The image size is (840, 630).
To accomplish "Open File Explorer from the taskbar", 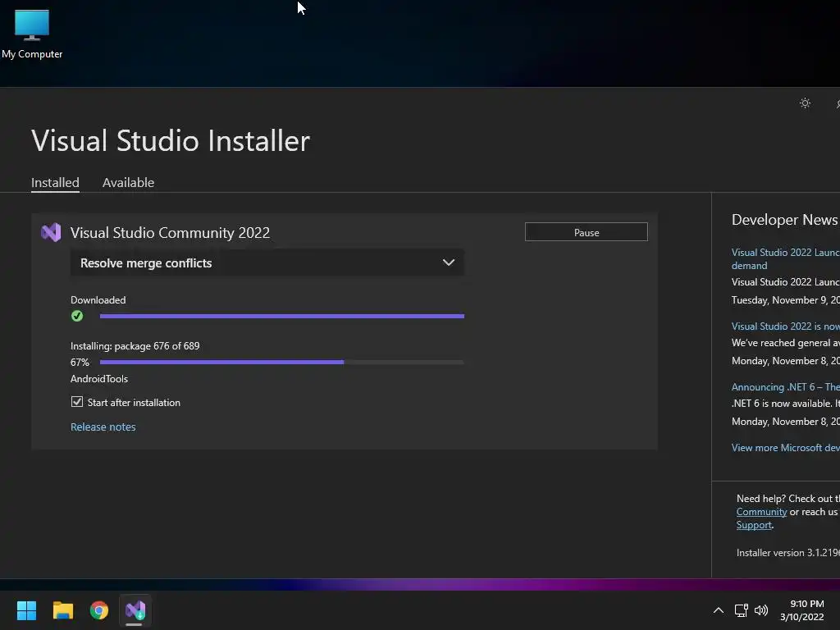I will click(62, 610).
